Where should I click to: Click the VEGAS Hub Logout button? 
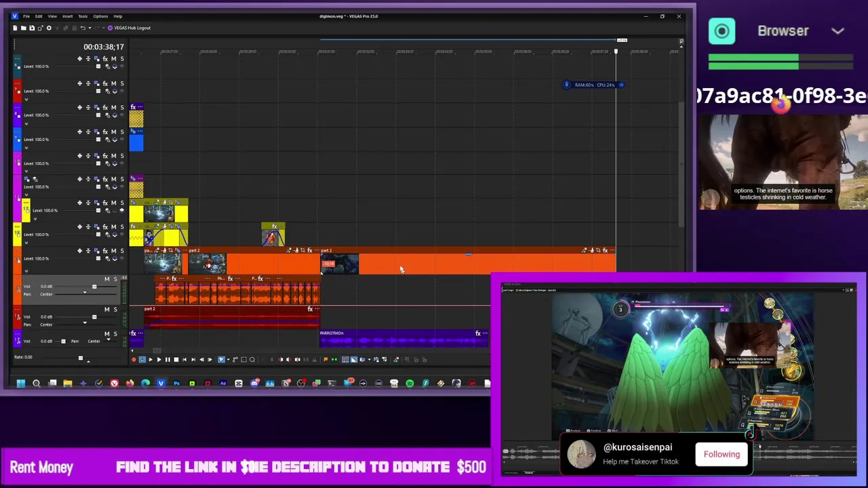[x=129, y=28]
